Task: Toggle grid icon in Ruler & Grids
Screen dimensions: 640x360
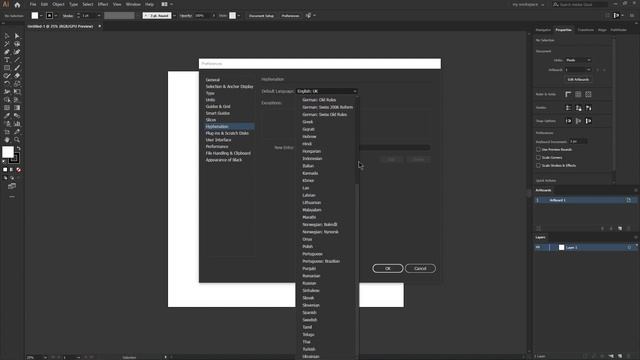Action: [x=578, y=94]
